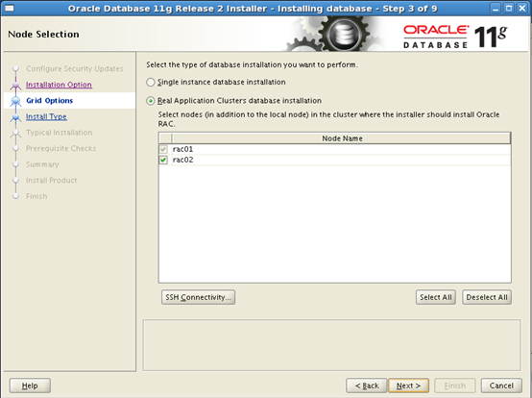Click the Oracle Database 11g logo
The height and width of the screenshot is (398, 532).
point(454,37)
